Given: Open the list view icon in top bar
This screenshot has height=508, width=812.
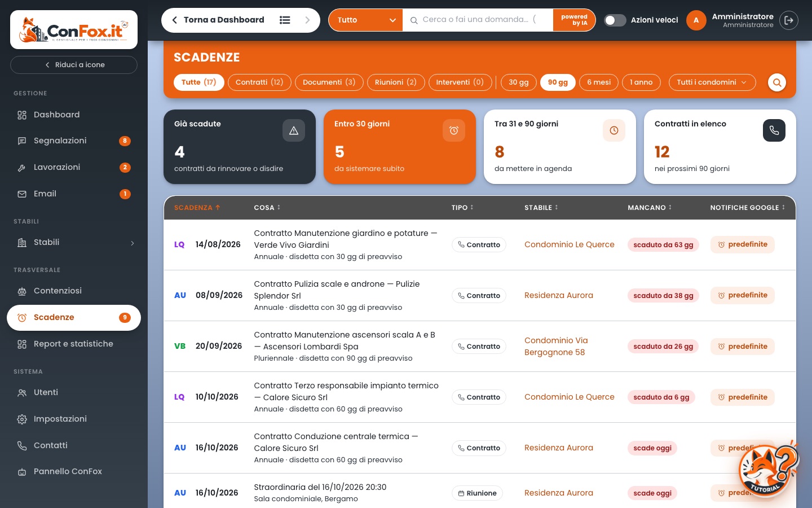Looking at the screenshot, I should (285, 20).
